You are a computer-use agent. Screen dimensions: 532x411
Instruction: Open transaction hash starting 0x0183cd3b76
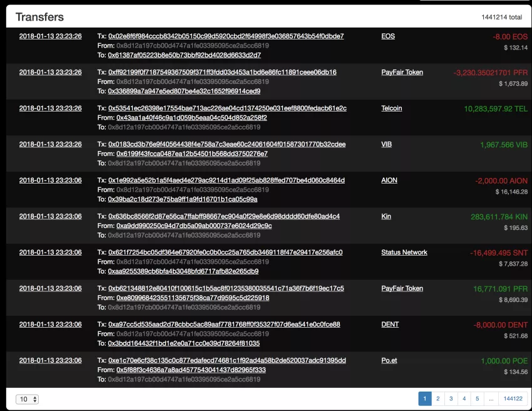227,144
